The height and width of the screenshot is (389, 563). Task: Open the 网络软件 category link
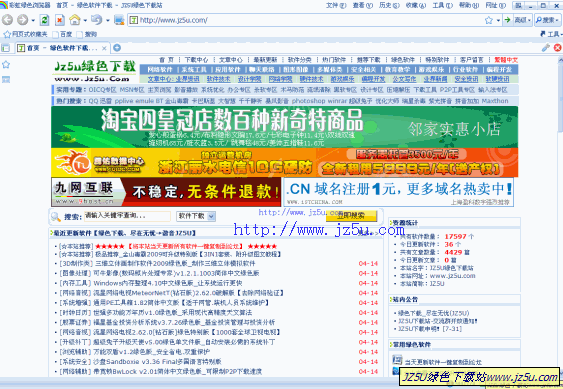pyautogui.click(x=160, y=69)
